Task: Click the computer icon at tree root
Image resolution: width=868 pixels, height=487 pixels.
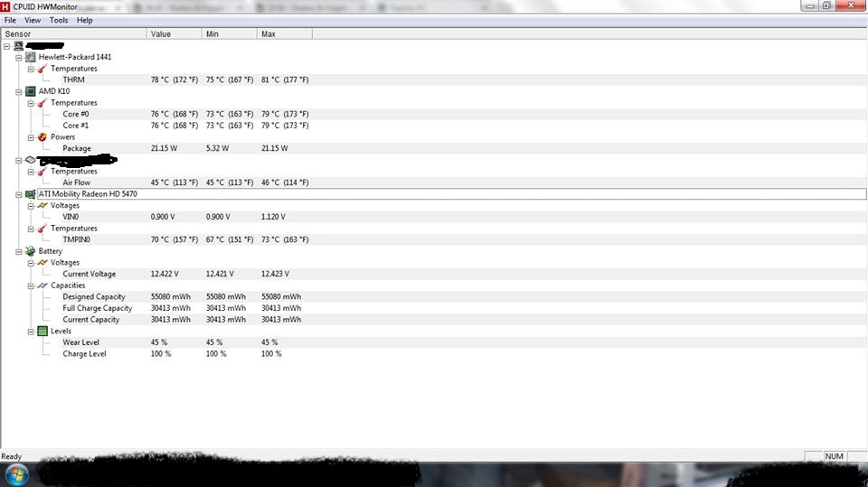Action: [x=19, y=46]
